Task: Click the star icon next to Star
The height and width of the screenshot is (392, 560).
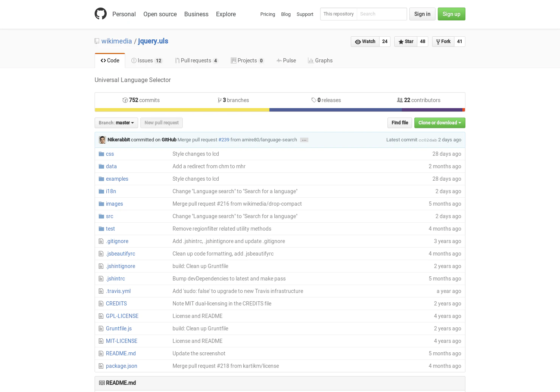Action: (401, 42)
